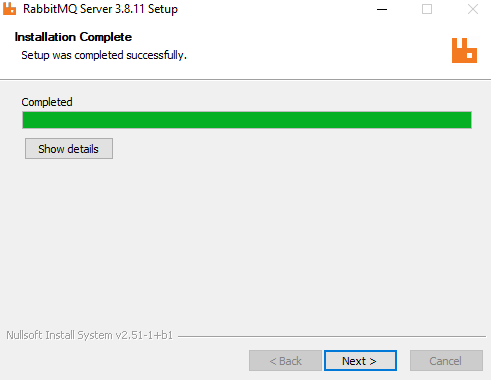Click the 'RabbitMQ Server 3.8.11 Setup' title text

100,9
